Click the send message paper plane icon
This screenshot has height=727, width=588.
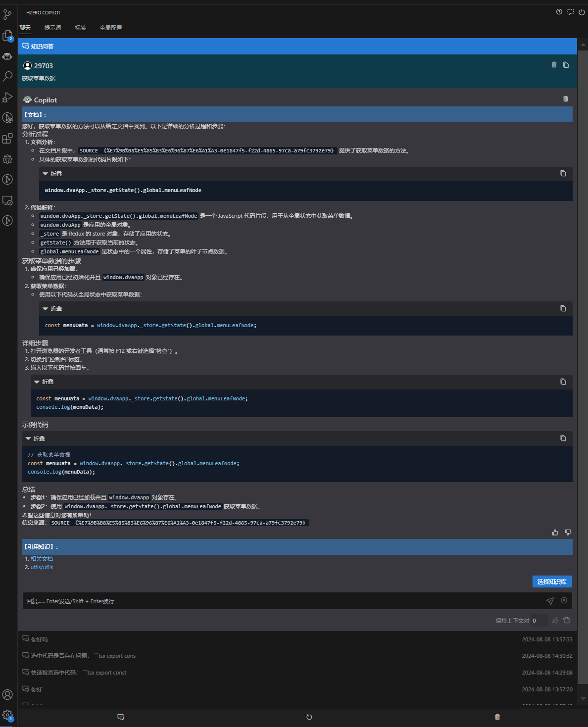pyautogui.click(x=550, y=601)
